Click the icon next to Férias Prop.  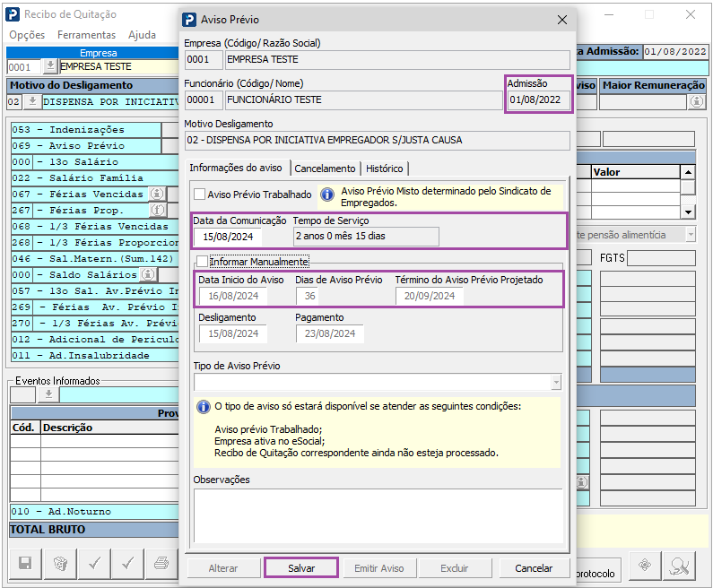coord(158,210)
